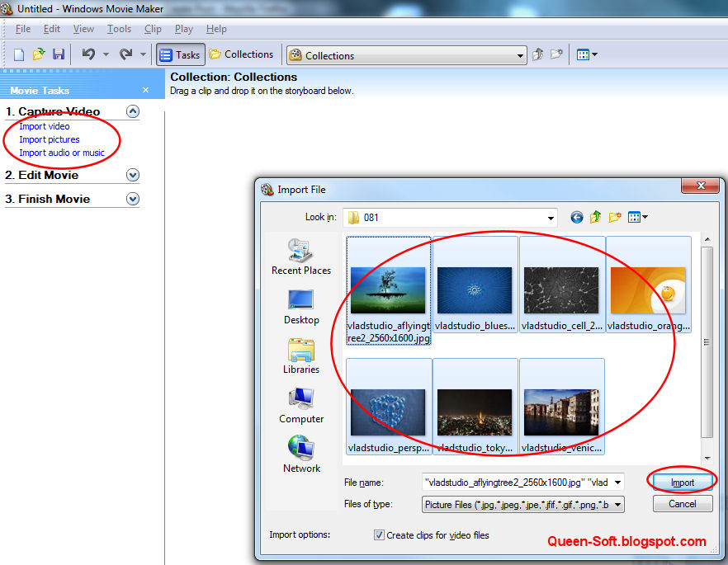Image resolution: width=728 pixels, height=565 pixels.
Task: Expand the Edit Movie section
Action: tap(133, 175)
